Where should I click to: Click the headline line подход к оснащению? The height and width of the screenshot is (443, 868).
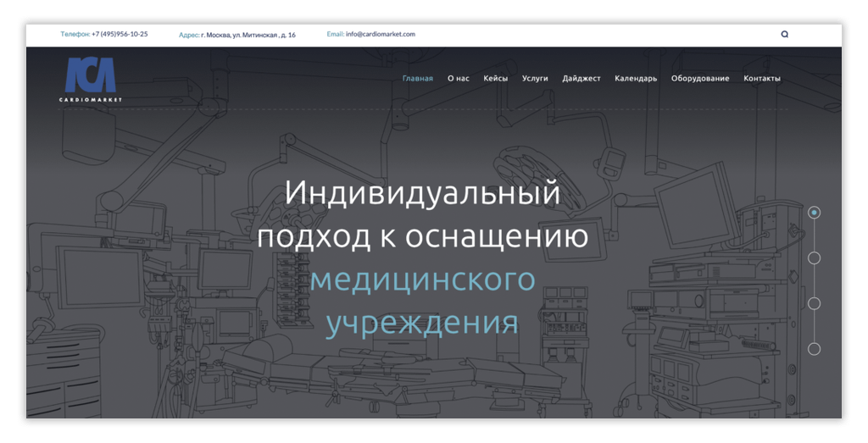click(422, 236)
